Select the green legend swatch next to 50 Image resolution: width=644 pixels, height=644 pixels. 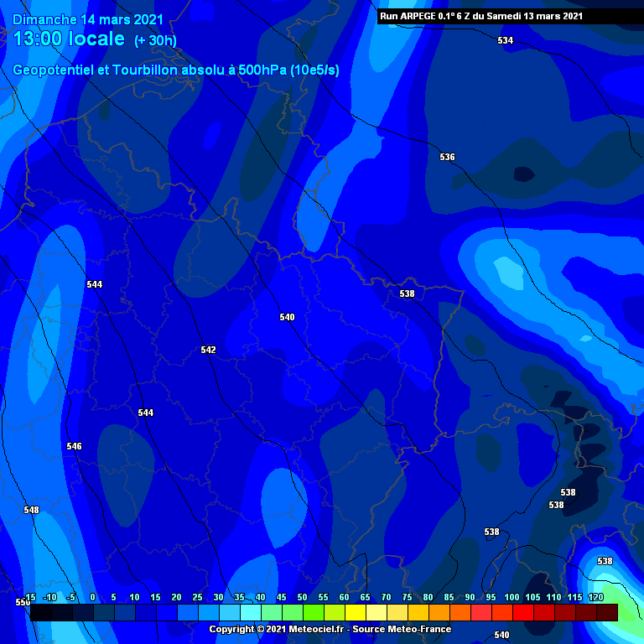pyautogui.click(x=313, y=613)
